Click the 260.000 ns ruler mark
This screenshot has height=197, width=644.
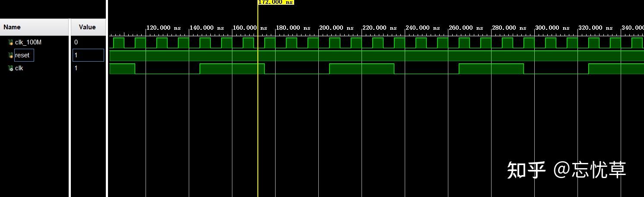466,28
